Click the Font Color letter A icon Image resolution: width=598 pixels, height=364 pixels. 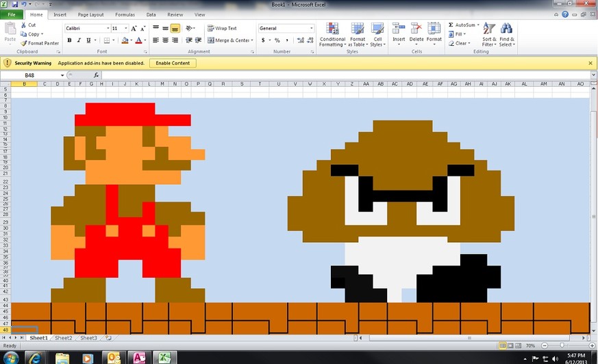point(138,40)
